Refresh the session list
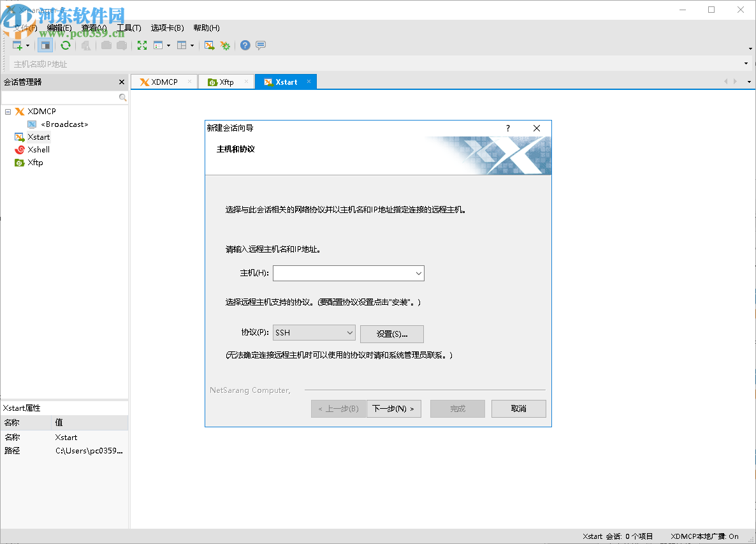756x544 pixels. 66,45
